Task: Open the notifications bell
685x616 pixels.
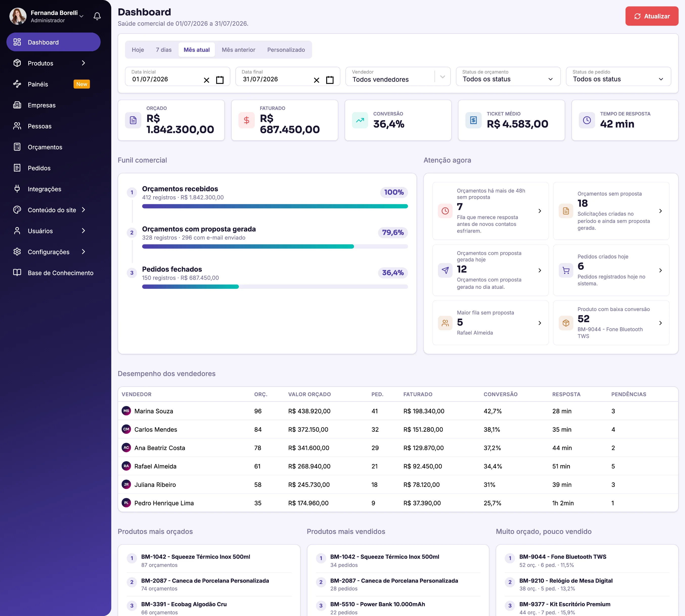Action: (97, 16)
